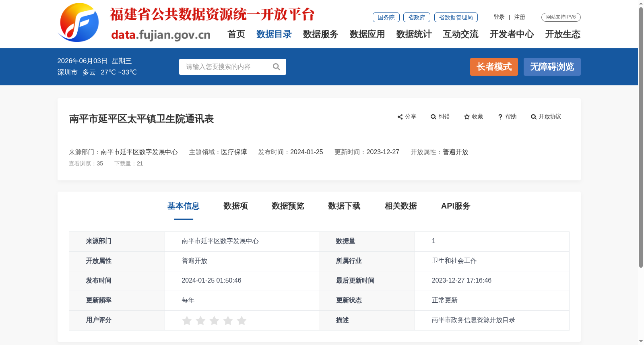Open the 数据服务 menu item
The image size is (644, 345).
(321, 34)
